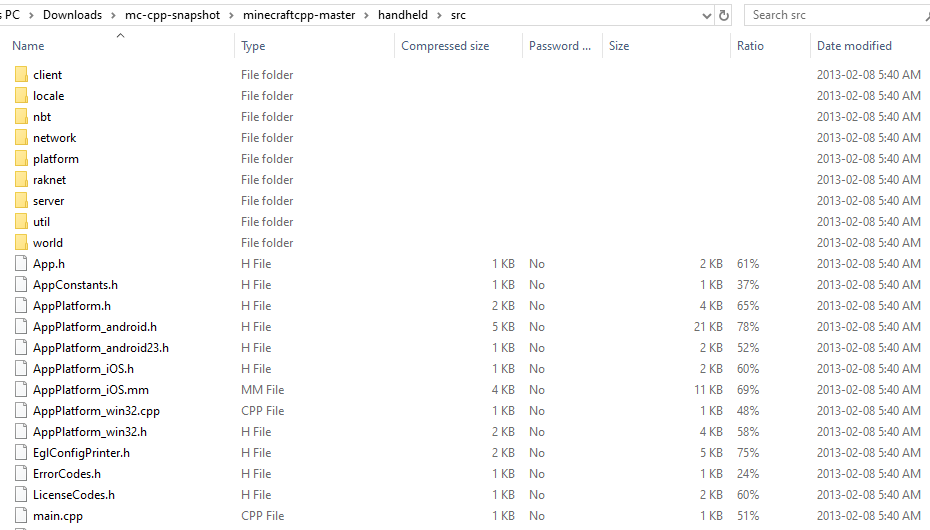Click 5 KB compressed size value
The height and width of the screenshot is (530, 930).
(x=503, y=327)
